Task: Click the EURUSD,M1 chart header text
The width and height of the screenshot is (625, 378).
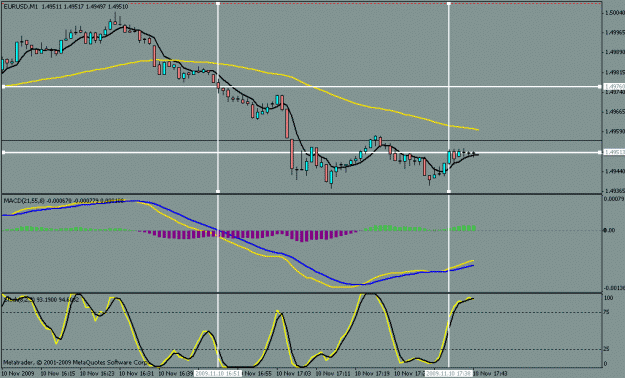Action: (66, 6)
